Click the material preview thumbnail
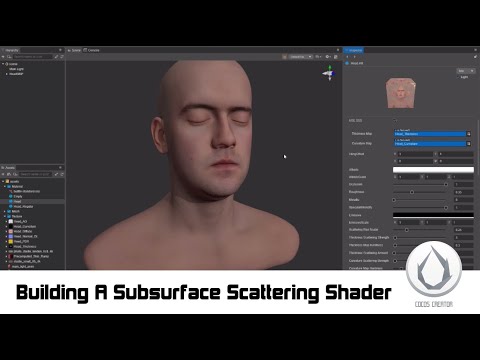 click(x=400, y=93)
